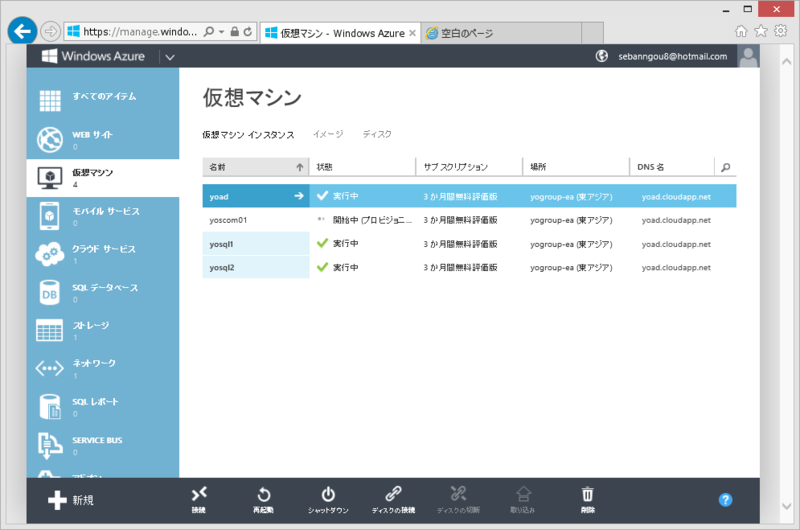Open browser settings gear icon
Image resolution: width=800 pixels, height=530 pixels.
pos(781,31)
